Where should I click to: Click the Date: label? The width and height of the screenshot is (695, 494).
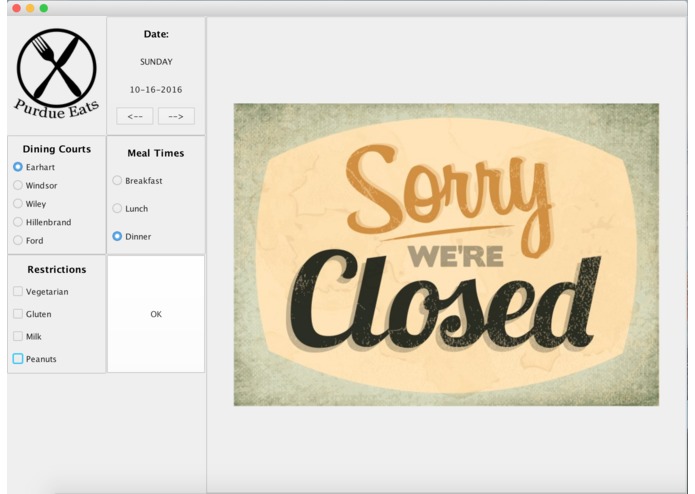click(156, 34)
